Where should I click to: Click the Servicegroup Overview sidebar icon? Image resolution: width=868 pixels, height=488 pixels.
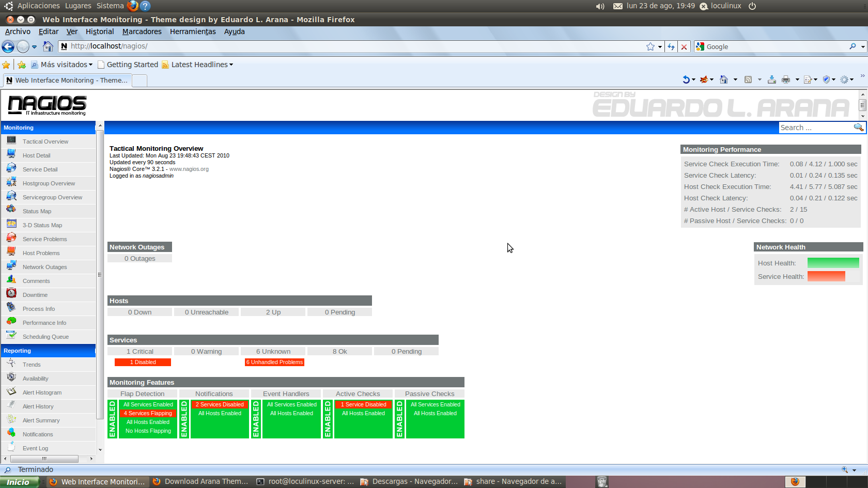pyautogui.click(x=11, y=196)
